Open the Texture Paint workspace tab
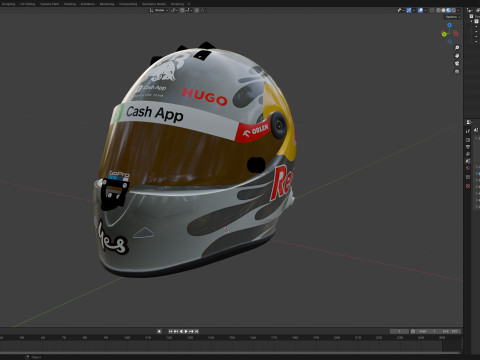 [49, 4]
